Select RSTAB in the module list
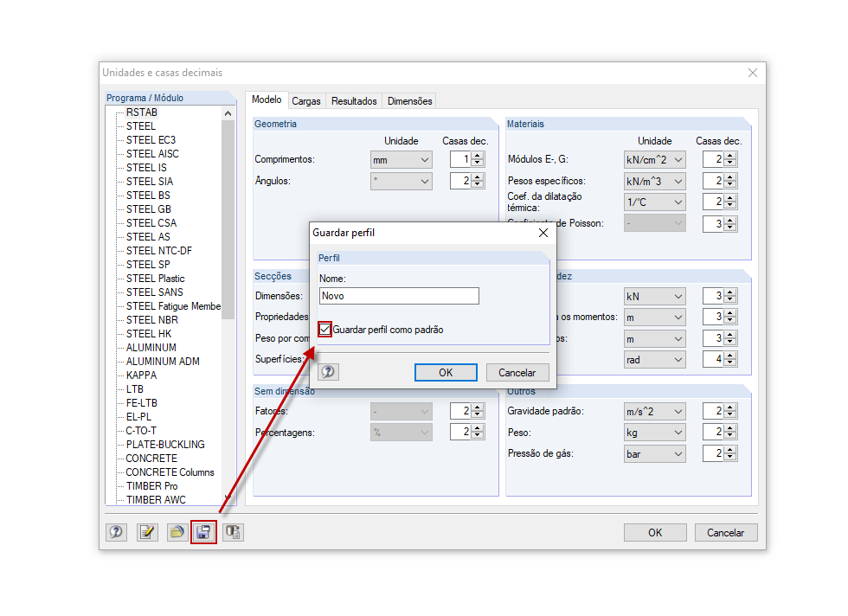 (x=142, y=112)
